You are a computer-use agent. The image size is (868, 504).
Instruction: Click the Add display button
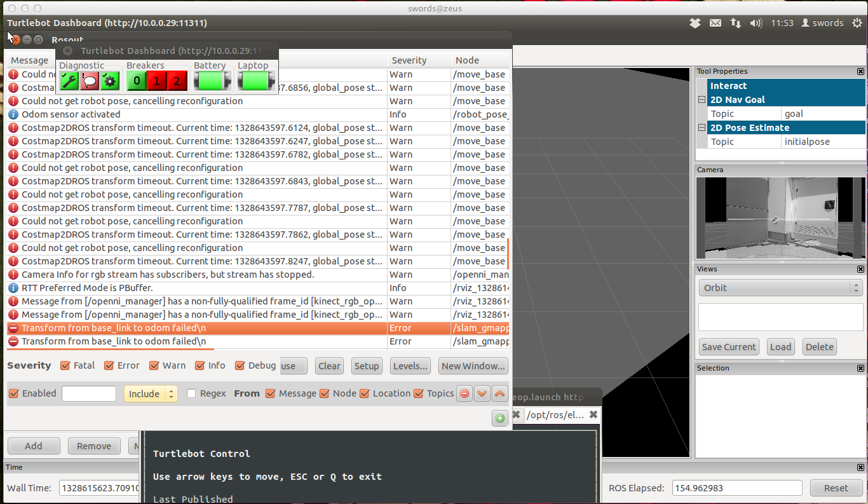pyautogui.click(x=34, y=446)
